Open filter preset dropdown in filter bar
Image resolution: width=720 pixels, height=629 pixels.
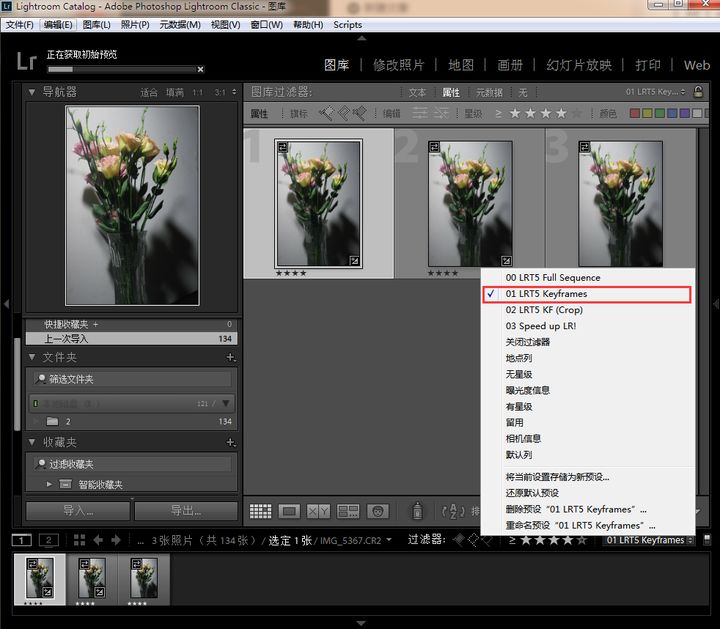click(x=655, y=92)
